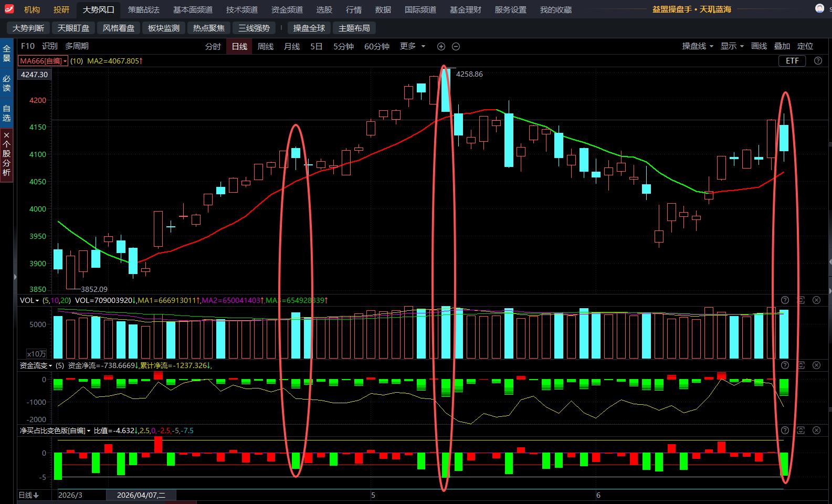
Task: Zoom in chart with plus icon
Action: 441,46
